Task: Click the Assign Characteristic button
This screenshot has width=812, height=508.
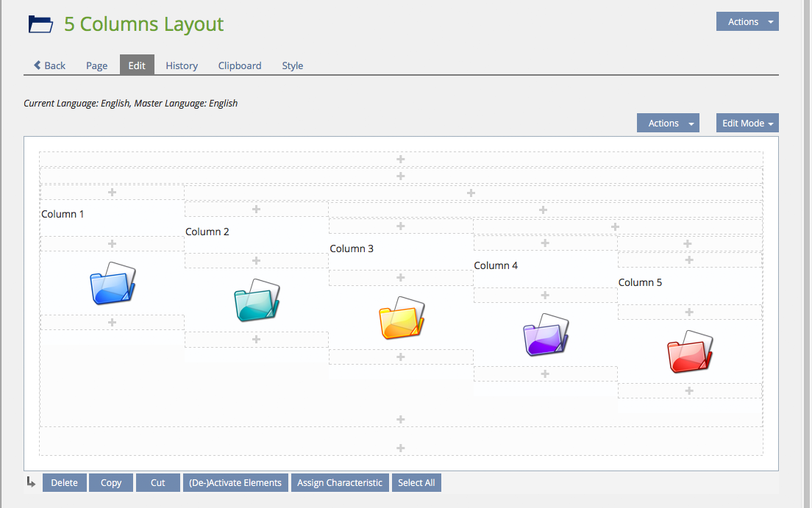Action: point(340,483)
